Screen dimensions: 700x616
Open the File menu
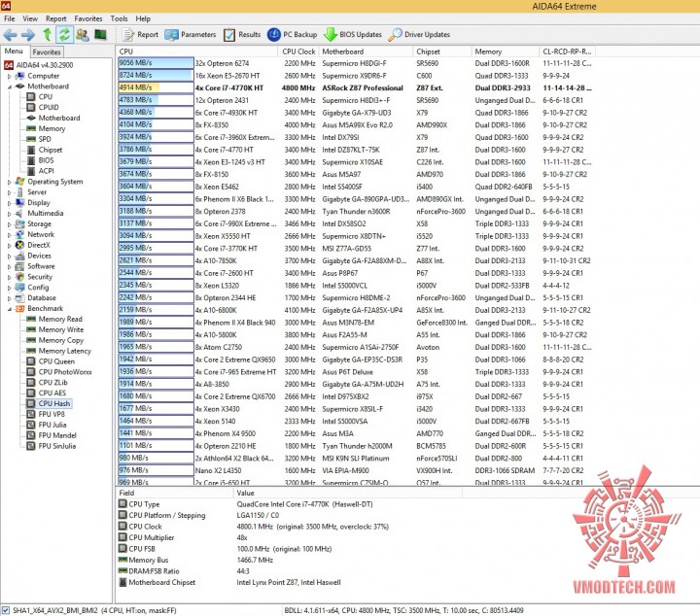(x=10, y=18)
